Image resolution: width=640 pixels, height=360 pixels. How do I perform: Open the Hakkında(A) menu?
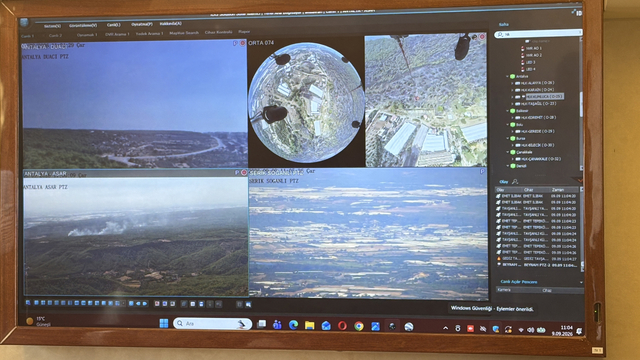click(x=171, y=24)
